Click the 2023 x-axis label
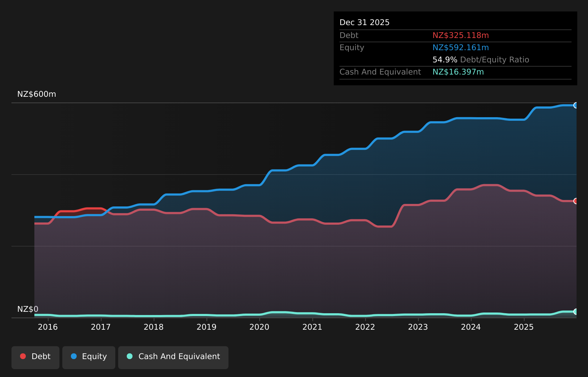 418,327
